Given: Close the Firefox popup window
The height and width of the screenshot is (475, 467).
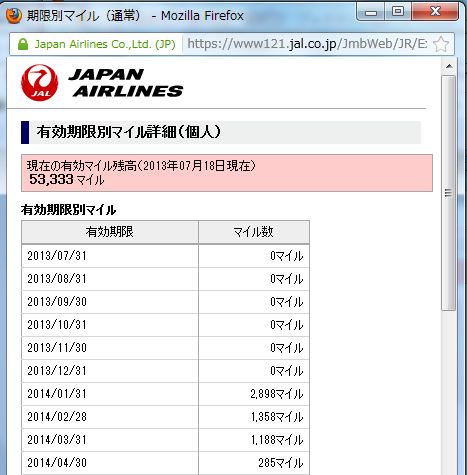Looking at the screenshot, I should [435, 12].
